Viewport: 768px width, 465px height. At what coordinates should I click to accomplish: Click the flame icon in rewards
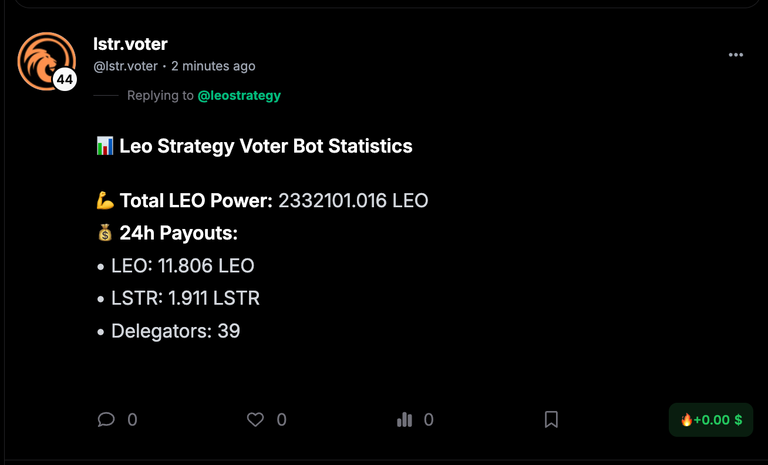pyautogui.click(x=686, y=419)
